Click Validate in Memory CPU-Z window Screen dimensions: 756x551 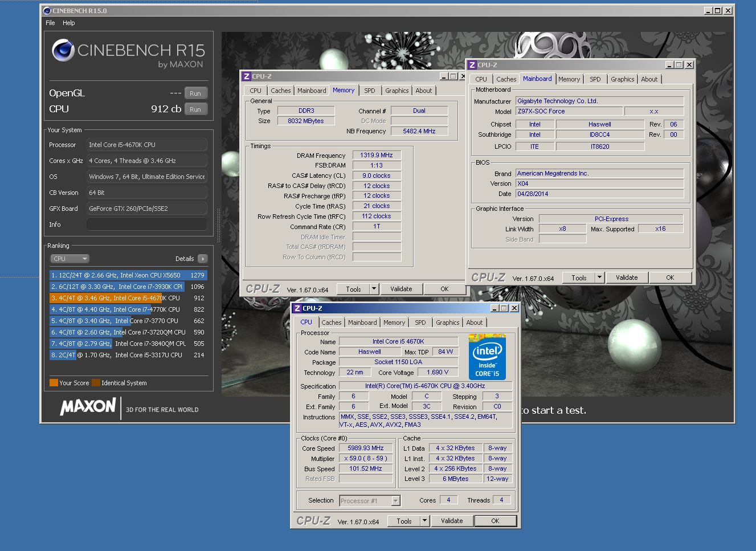point(401,289)
